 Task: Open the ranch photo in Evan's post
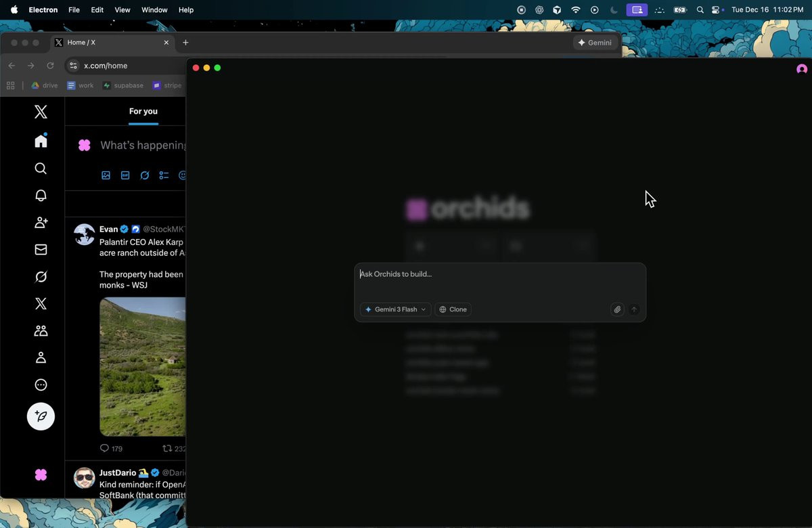(x=143, y=366)
